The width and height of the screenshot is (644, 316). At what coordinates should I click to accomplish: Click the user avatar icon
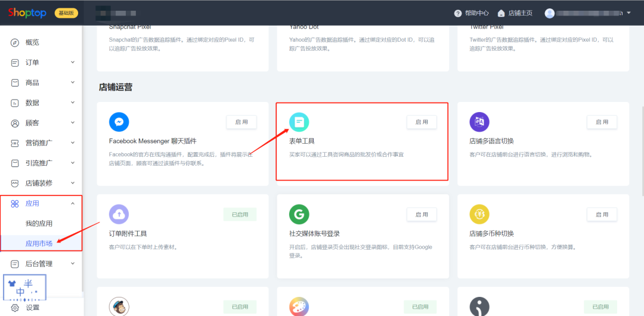[x=550, y=13]
